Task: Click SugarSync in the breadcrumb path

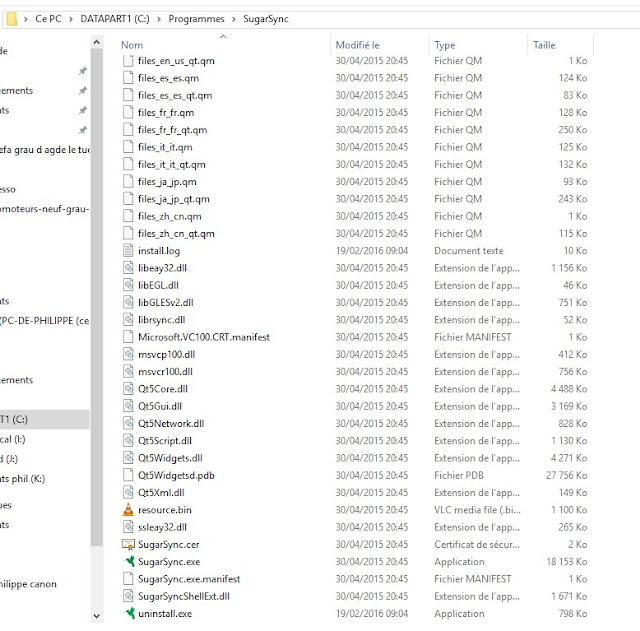Action: click(x=266, y=19)
